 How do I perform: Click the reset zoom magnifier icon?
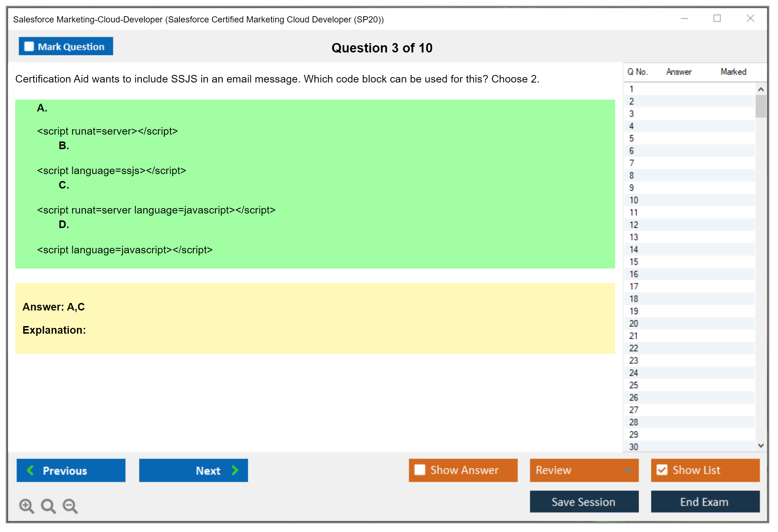tap(48, 506)
